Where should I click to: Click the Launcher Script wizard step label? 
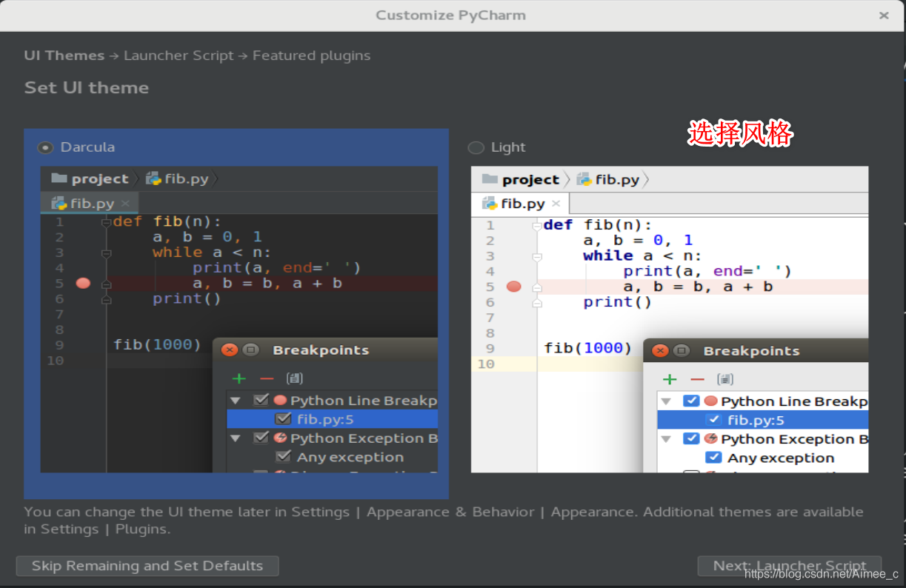pyautogui.click(x=179, y=56)
